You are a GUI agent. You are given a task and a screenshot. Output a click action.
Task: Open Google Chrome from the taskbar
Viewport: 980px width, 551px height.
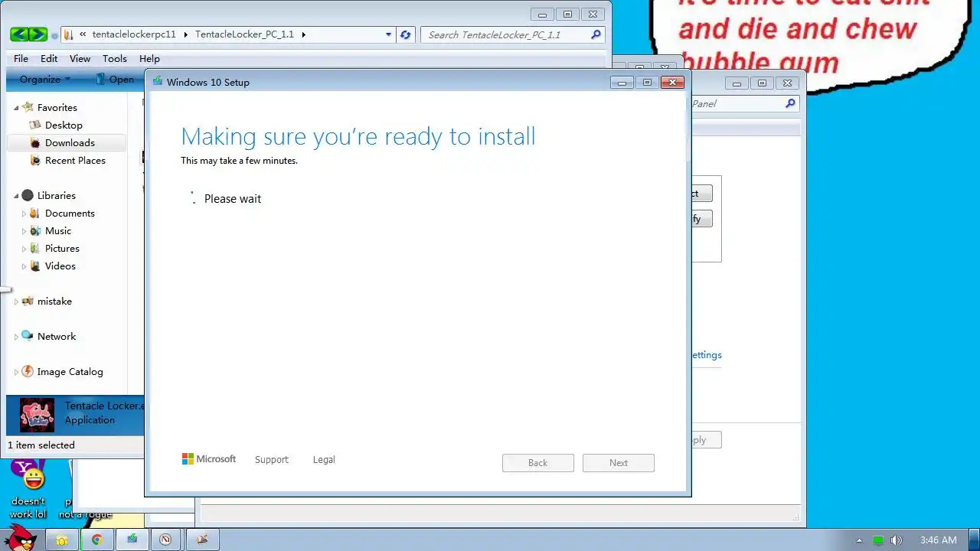click(97, 540)
